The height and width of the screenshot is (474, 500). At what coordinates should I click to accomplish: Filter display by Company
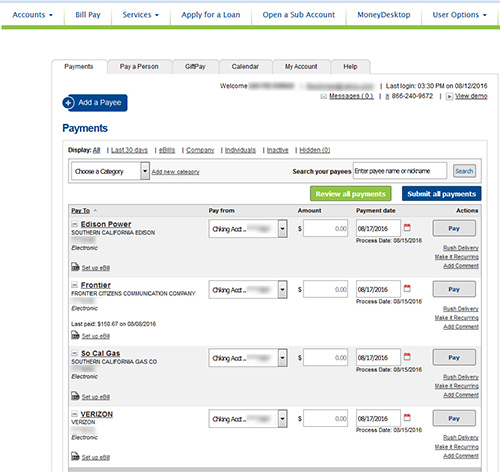pyautogui.click(x=200, y=150)
